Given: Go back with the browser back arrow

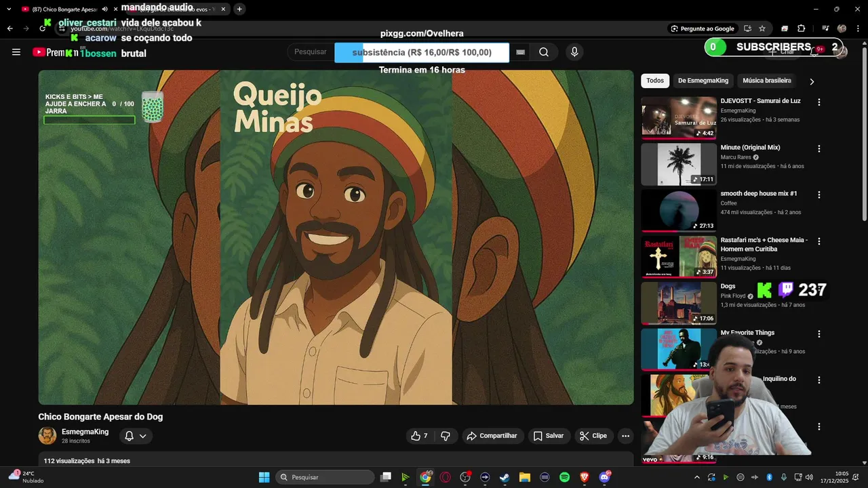Looking at the screenshot, I should tap(9, 28).
